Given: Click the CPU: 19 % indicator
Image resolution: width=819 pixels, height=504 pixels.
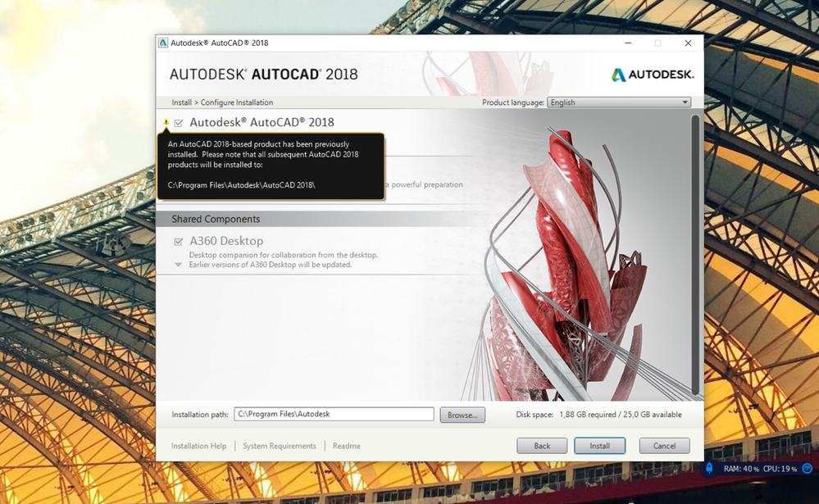Looking at the screenshot, I should tap(780, 469).
